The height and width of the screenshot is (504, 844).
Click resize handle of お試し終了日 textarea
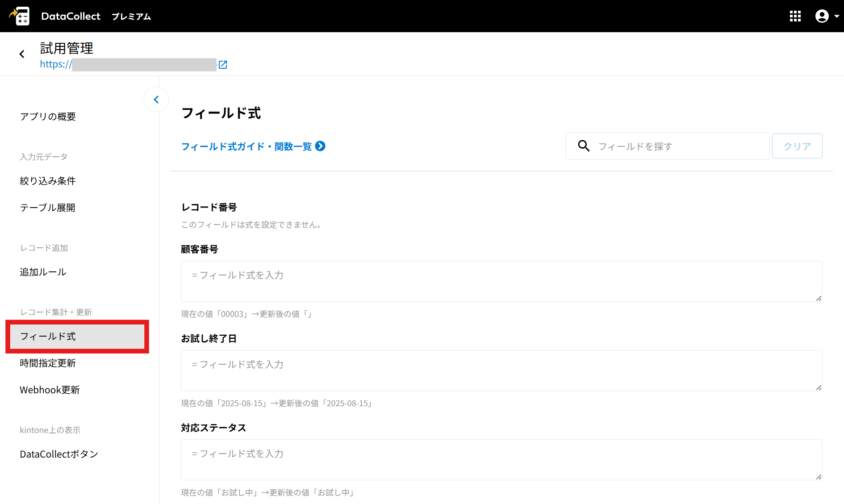(819, 387)
